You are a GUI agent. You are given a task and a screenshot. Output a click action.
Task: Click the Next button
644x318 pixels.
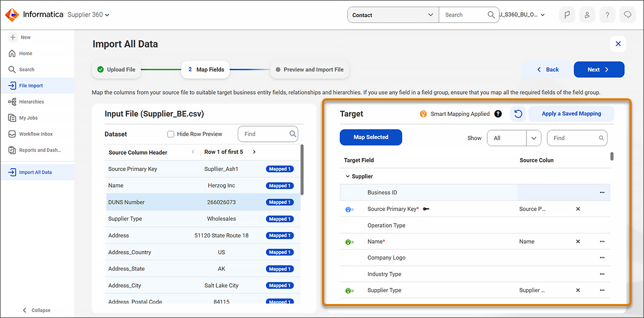599,69
